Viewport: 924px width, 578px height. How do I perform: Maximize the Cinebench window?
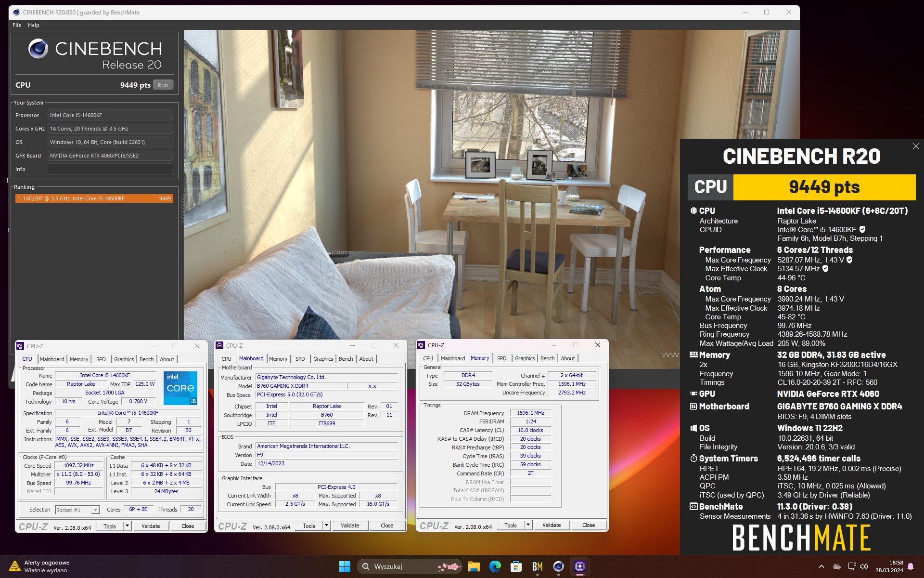[x=767, y=13]
